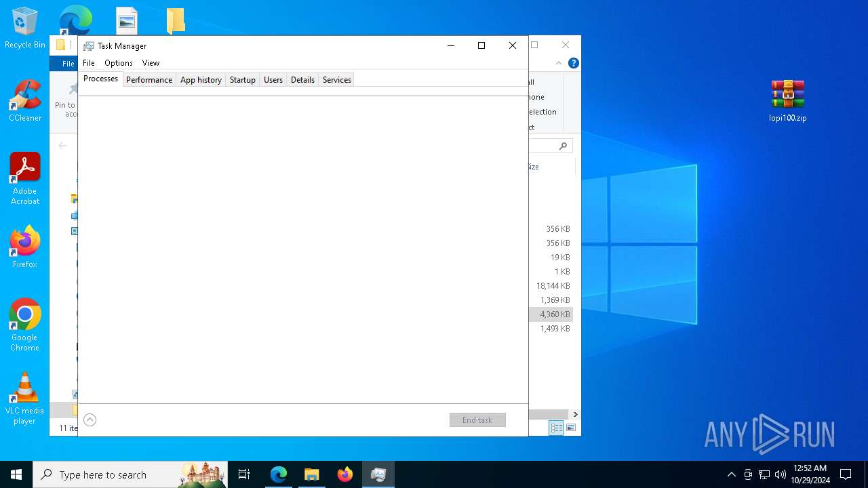Switch File Explorer to details view

(x=556, y=428)
